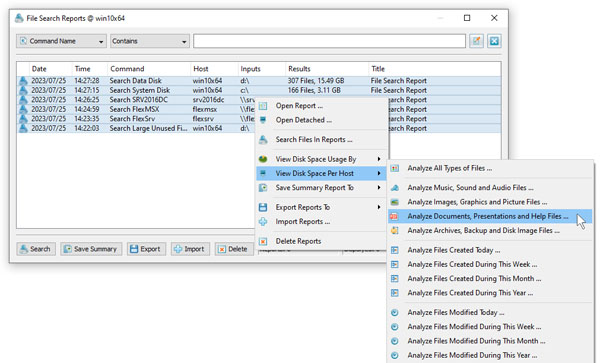
Task: Click the Delete button
Action: pyautogui.click(x=234, y=249)
